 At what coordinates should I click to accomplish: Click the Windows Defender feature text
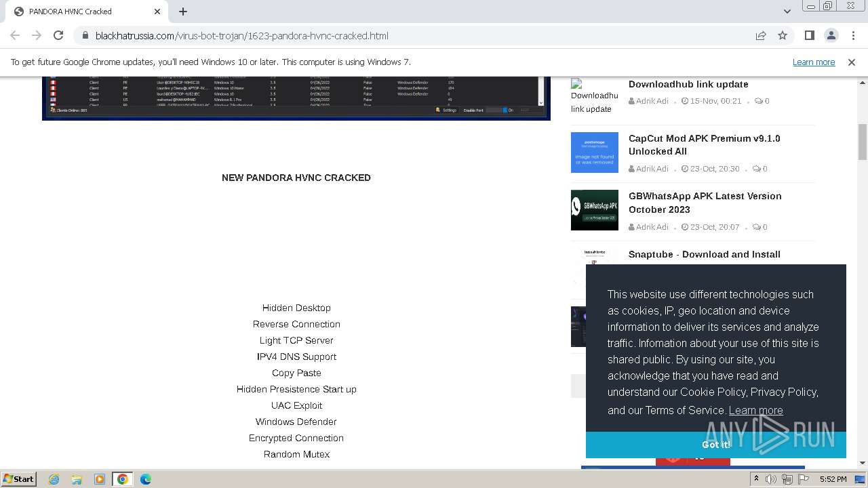point(296,422)
